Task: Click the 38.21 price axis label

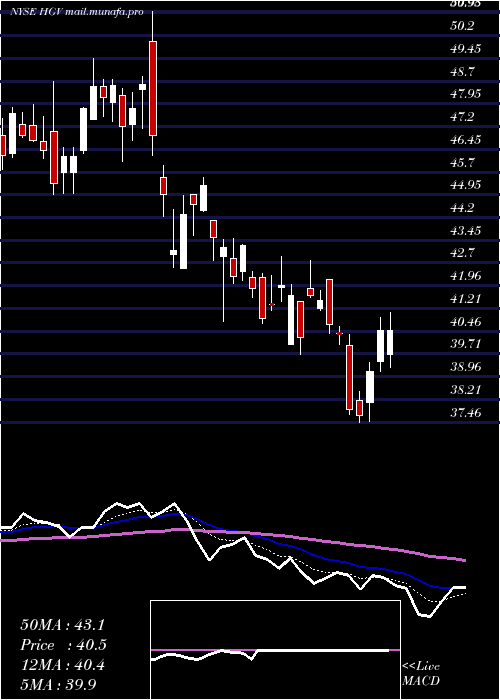Action: click(466, 390)
